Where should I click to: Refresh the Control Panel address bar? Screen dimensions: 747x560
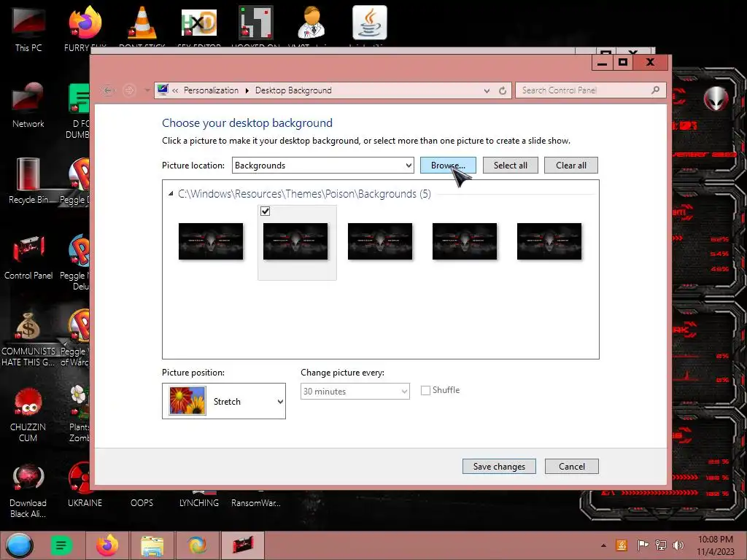pyautogui.click(x=503, y=90)
